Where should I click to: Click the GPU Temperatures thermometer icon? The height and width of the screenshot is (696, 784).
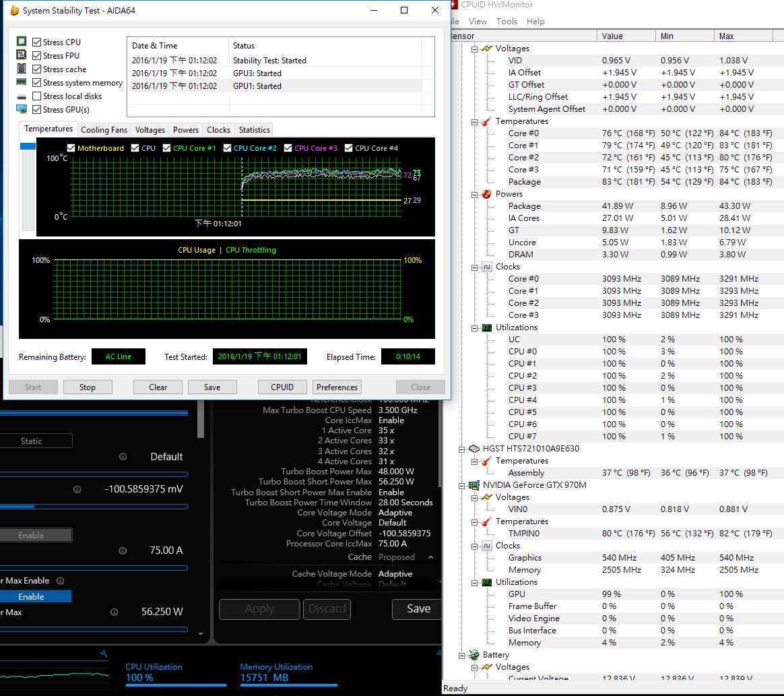(487, 521)
